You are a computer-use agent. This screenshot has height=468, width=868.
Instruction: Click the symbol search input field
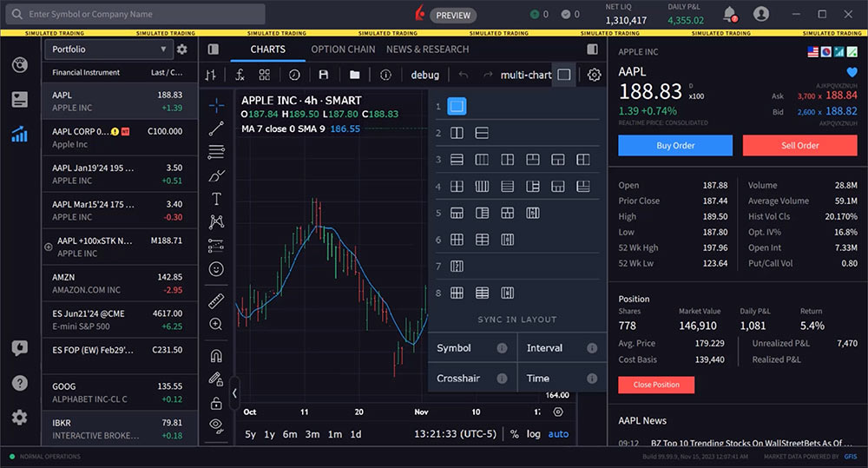(x=135, y=14)
